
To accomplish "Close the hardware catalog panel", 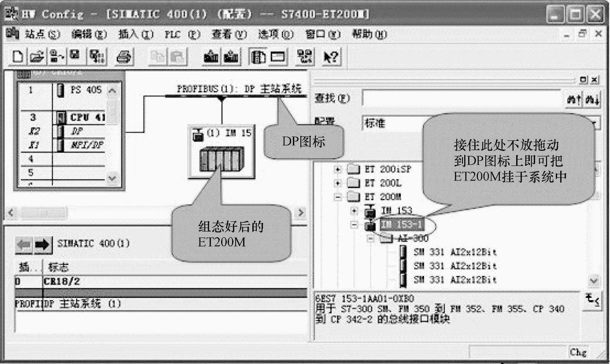I will (x=594, y=80).
